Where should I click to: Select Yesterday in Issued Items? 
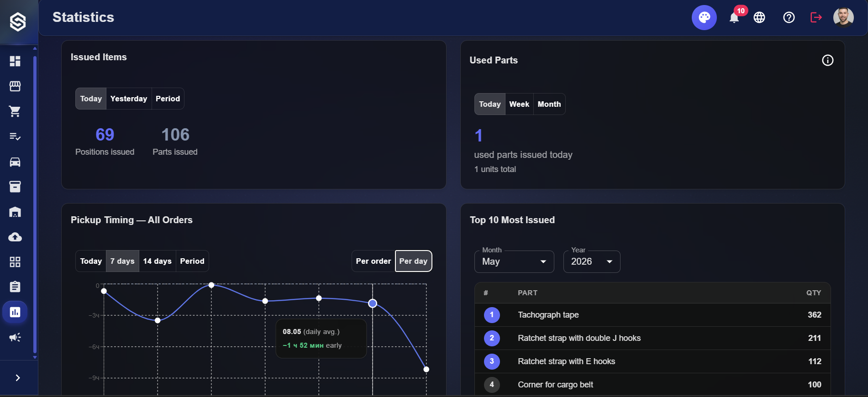129,99
